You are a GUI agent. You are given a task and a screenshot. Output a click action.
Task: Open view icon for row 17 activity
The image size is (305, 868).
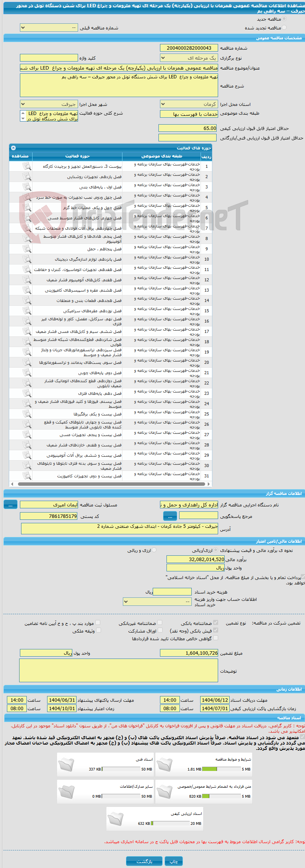(26, 331)
